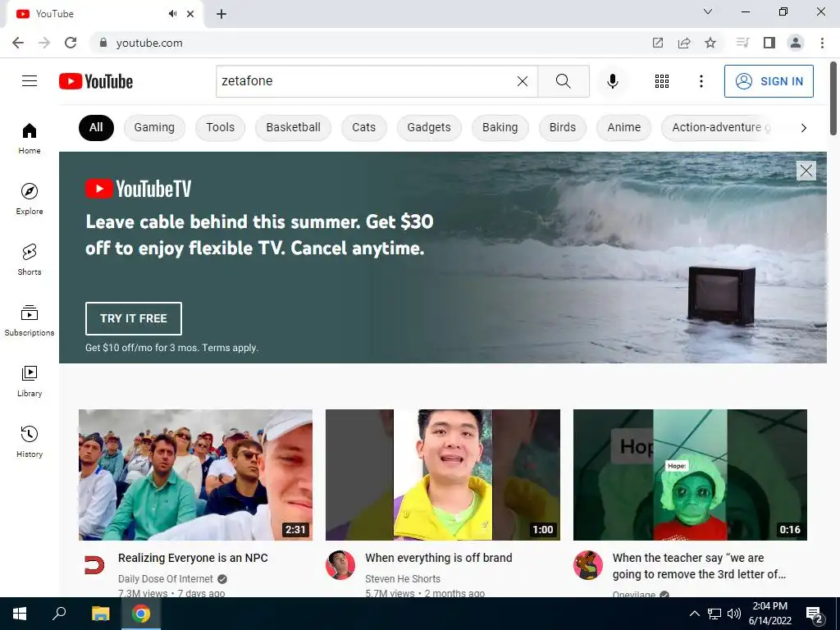Open the Hope teacher video thumbnail
This screenshot has height=630, width=840.
pos(690,475)
